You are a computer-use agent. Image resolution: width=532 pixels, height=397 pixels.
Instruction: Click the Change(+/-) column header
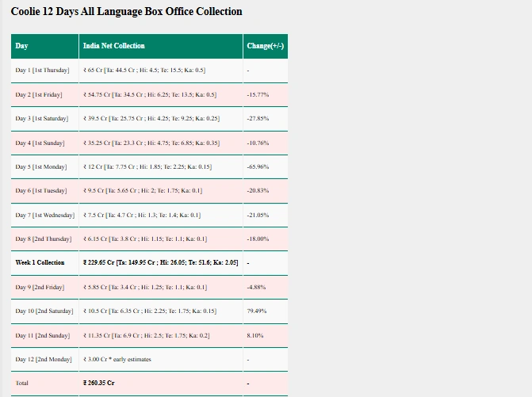[265, 46]
